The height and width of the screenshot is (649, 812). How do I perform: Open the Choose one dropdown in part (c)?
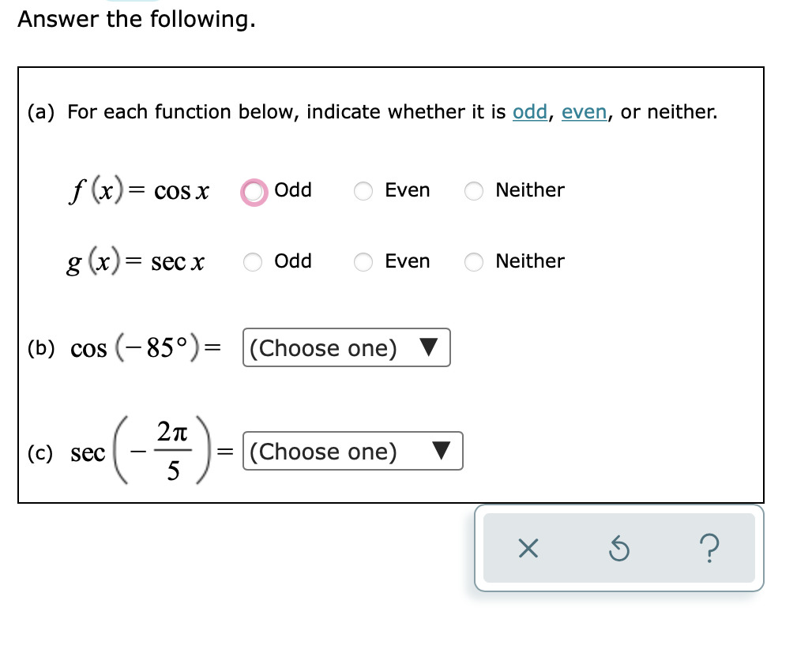point(353,451)
